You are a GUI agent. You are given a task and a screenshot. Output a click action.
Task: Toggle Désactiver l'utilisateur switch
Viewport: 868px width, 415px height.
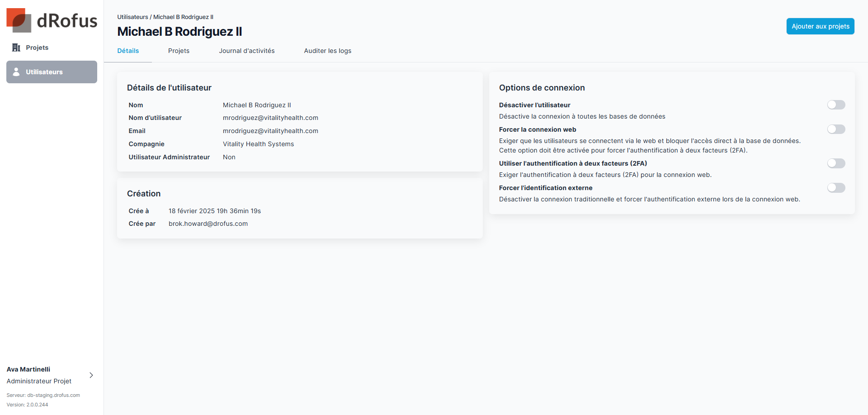pos(836,105)
